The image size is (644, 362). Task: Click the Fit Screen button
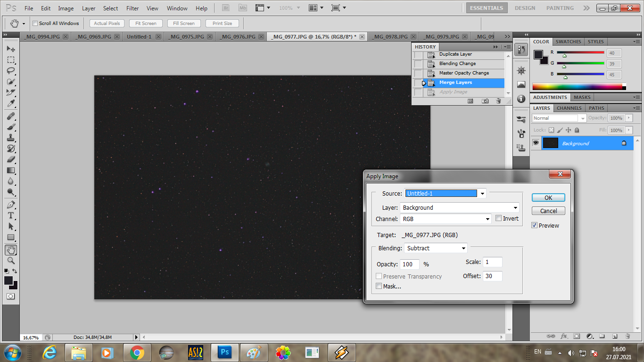coord(146,23)
